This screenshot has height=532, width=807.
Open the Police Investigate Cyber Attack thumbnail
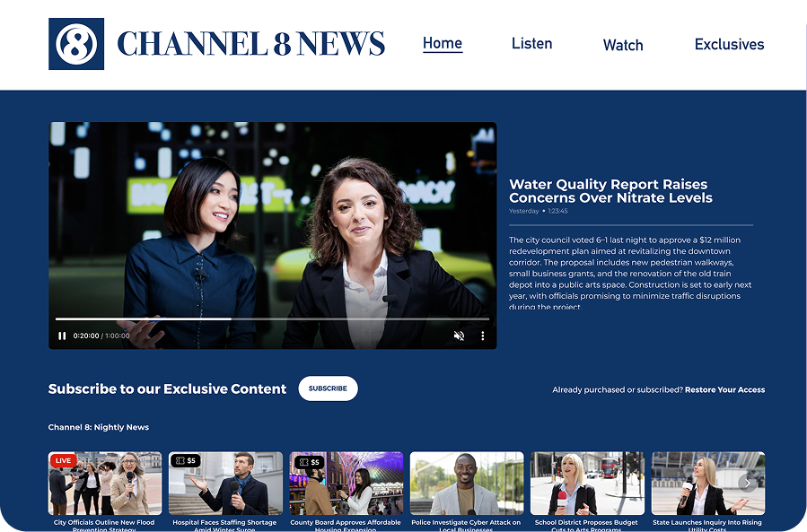(466, 483)
